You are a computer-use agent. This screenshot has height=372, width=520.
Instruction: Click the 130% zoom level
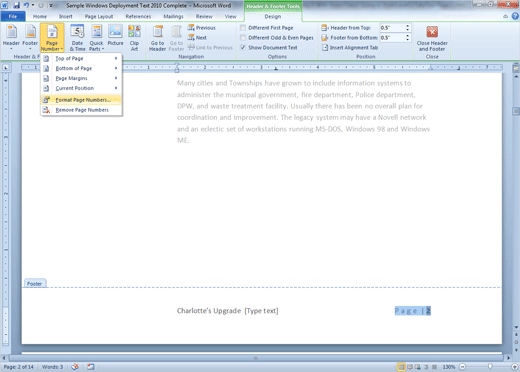[448, 367]
